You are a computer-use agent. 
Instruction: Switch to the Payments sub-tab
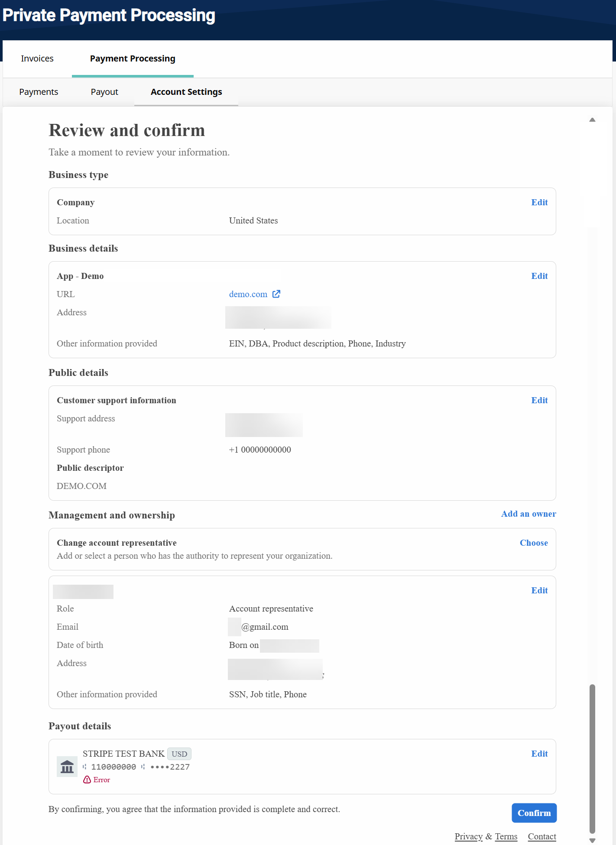coord(39,92)
